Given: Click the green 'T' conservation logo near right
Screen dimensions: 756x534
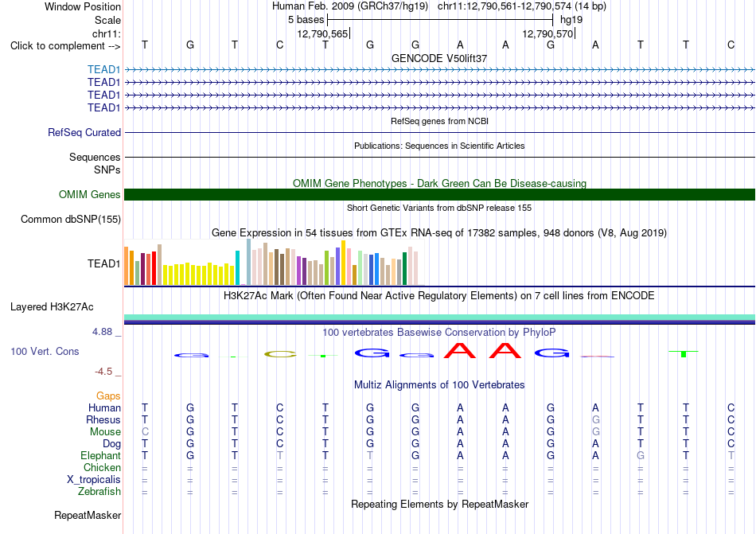Looking at the screenshot, I should click(x=684, y=354).
